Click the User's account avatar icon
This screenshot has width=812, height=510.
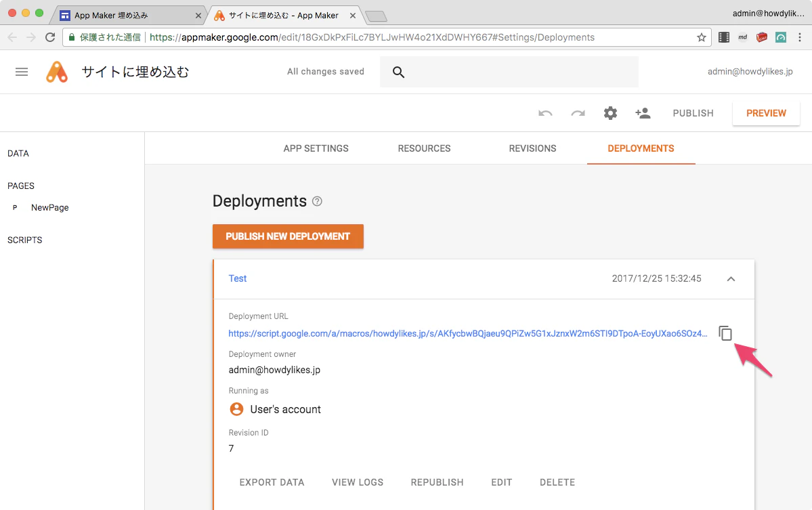(x=236, y=409)
